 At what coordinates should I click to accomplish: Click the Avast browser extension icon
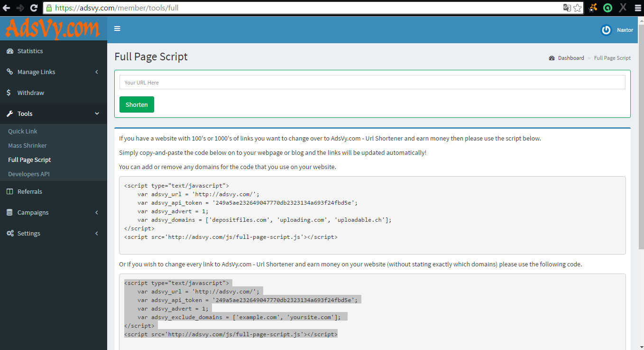(x=592, y=8)
